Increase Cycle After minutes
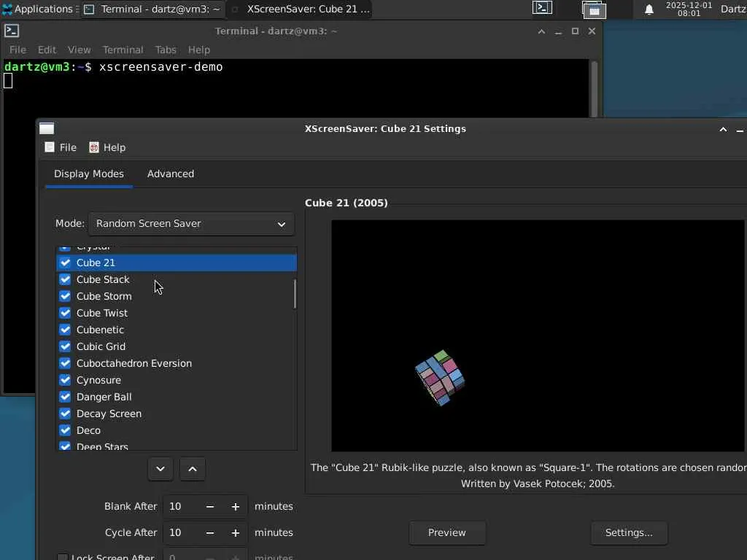This screenshot has width=747, height=560. (236, 533)
